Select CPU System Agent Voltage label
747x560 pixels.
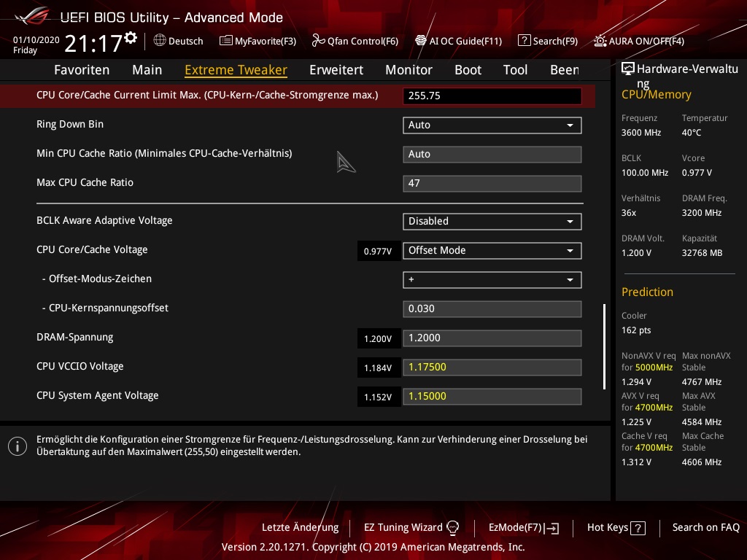click(x=98, y=396)
